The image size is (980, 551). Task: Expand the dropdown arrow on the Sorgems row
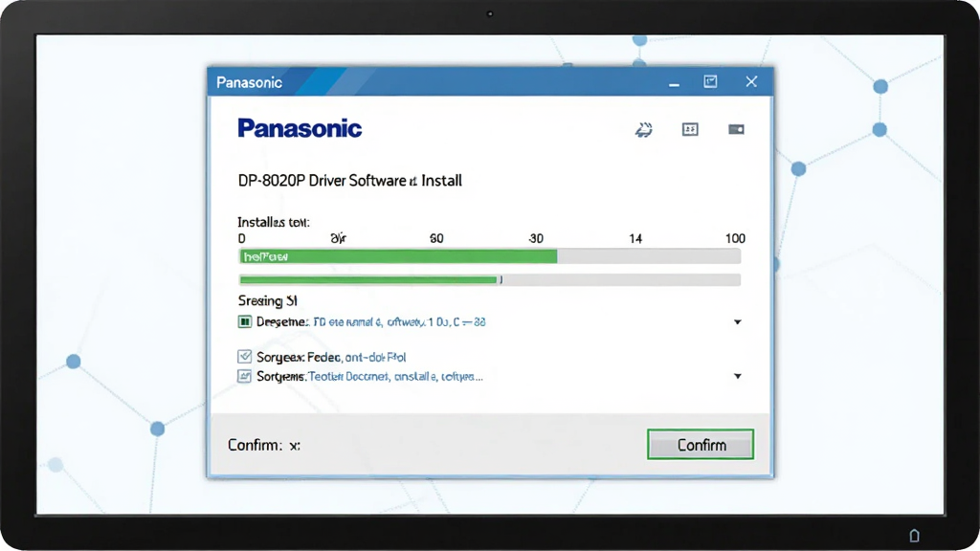coord(738,376)
